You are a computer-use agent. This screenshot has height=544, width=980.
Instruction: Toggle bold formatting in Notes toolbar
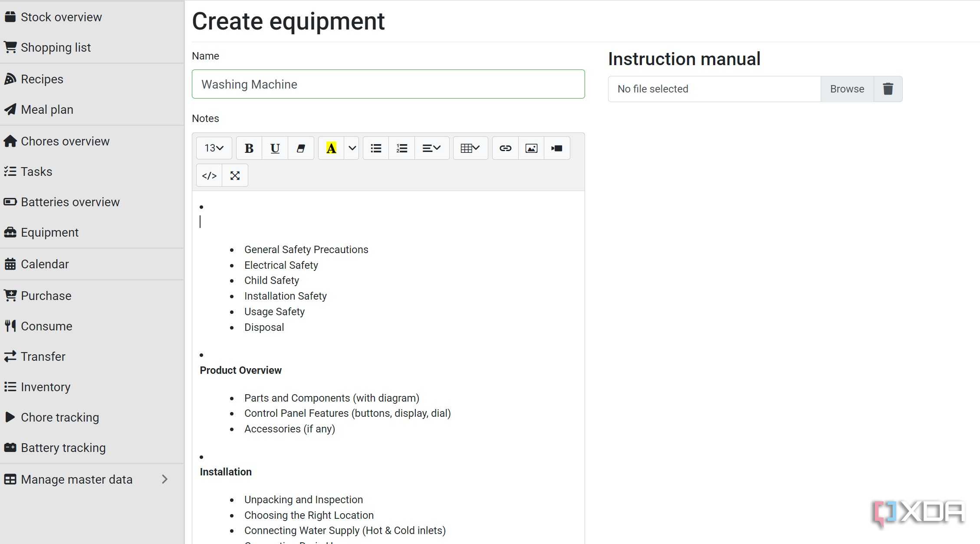click(x=249, y=148)
